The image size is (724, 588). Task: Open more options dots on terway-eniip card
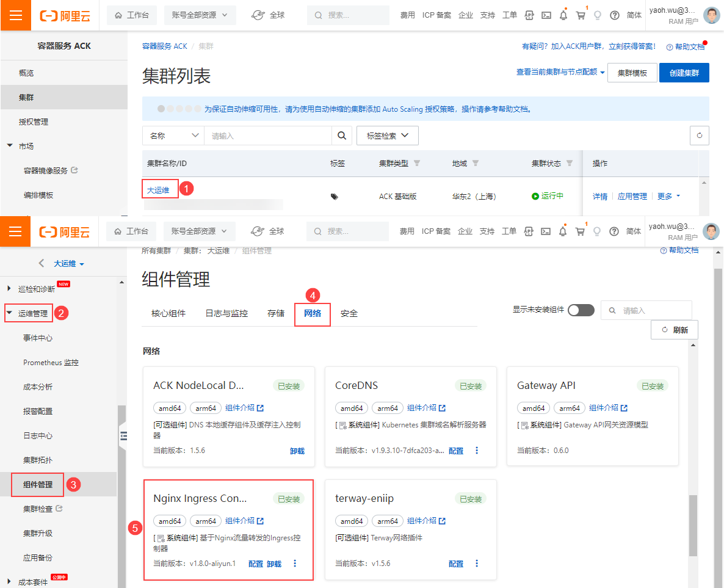point(477,564)
